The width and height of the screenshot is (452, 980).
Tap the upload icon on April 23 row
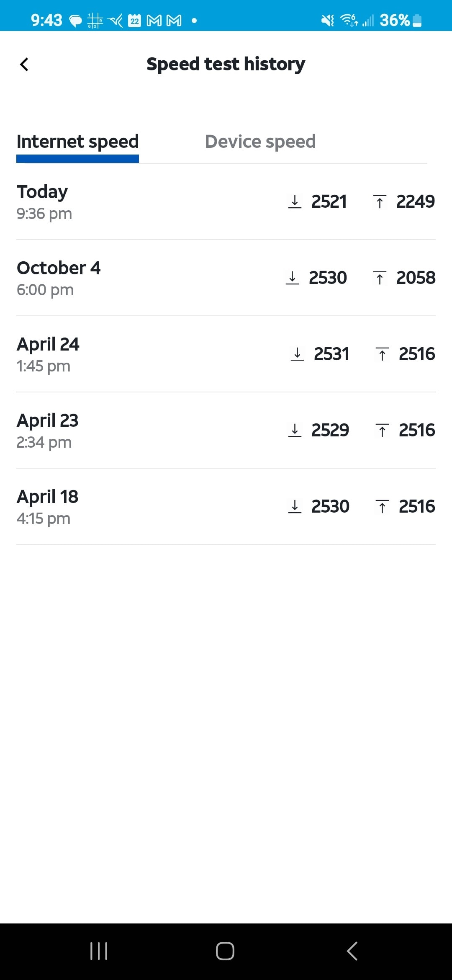tap(382, 430)
